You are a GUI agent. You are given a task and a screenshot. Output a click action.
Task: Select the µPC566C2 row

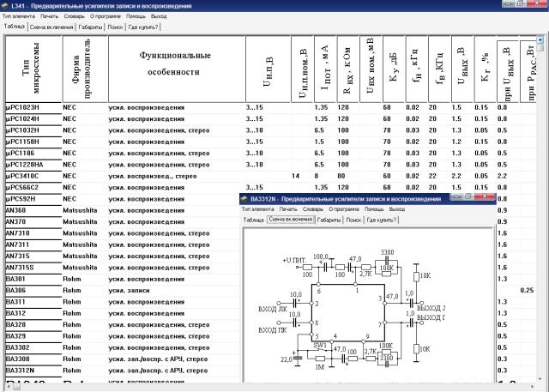tap(270, 188)
